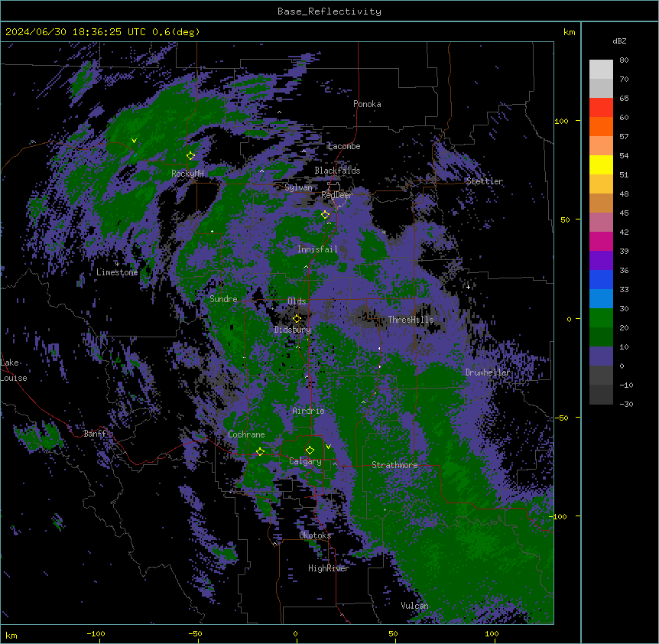Click the -30 value in the dBZ legend
Image resolution: width=659 pixels, height=644 pixels.
(x=626, y=405)
